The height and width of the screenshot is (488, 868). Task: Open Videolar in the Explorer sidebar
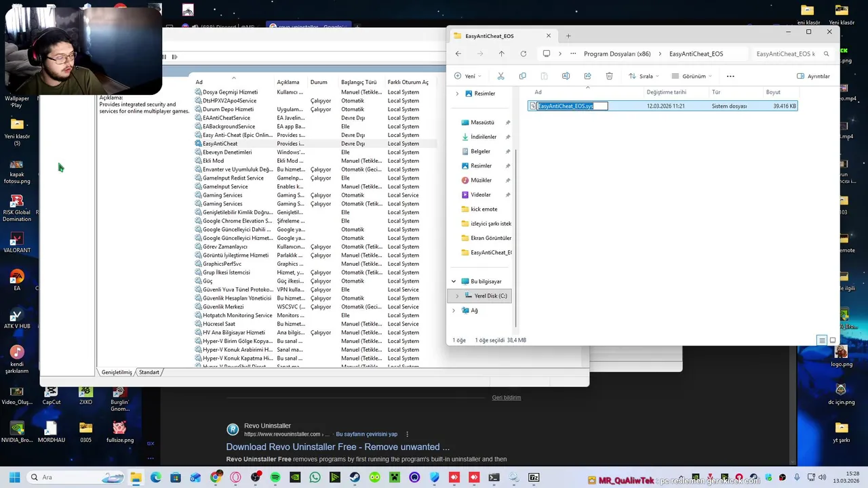[x=480, y=195]
